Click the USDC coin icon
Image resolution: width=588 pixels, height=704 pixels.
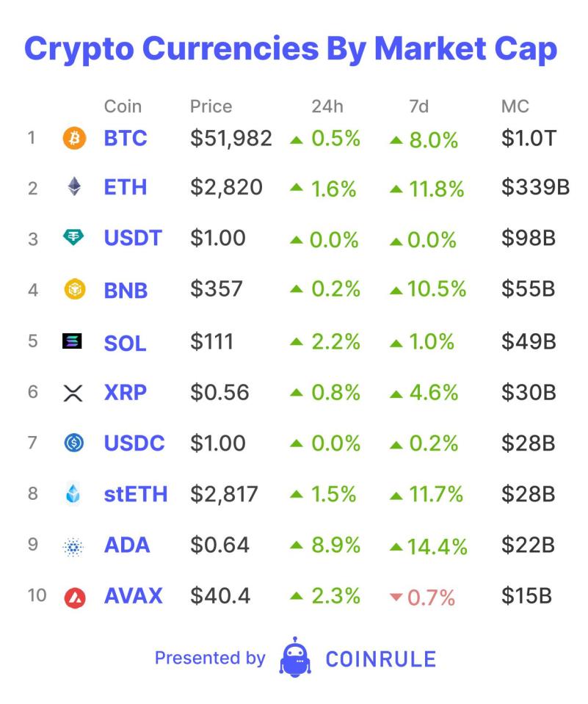[x=74, y=443]
